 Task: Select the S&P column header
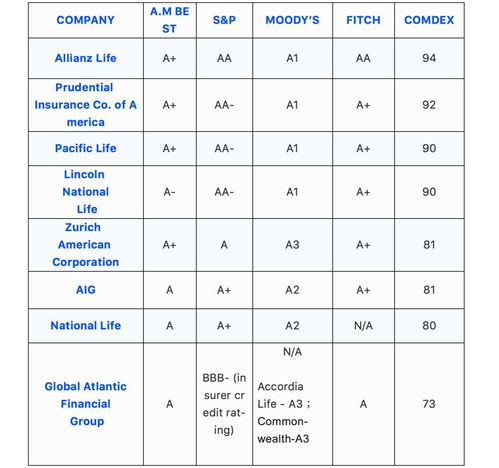click(224, 20)
